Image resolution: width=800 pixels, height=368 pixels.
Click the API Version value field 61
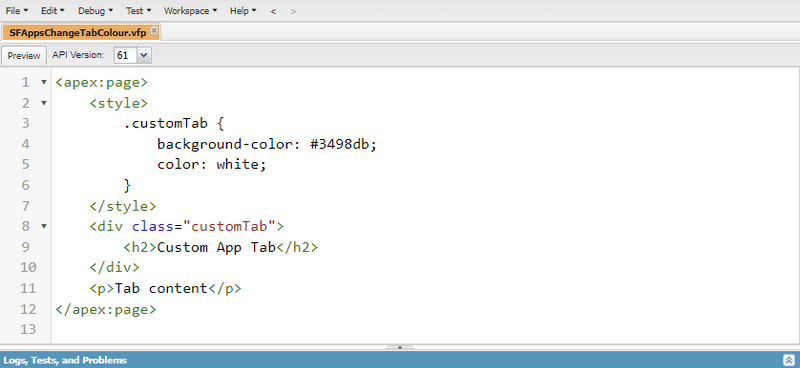(126, 56)
